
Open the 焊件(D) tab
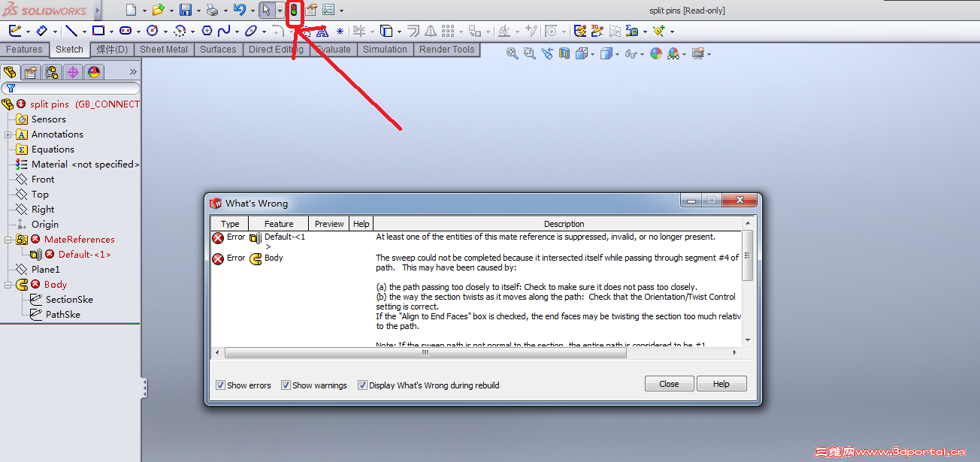tap(113, 50)
